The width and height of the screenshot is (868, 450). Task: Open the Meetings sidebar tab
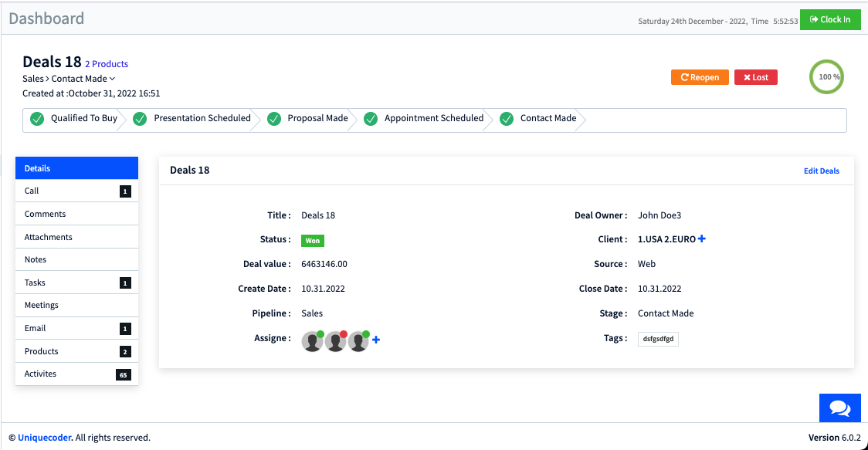click(77, 306)
